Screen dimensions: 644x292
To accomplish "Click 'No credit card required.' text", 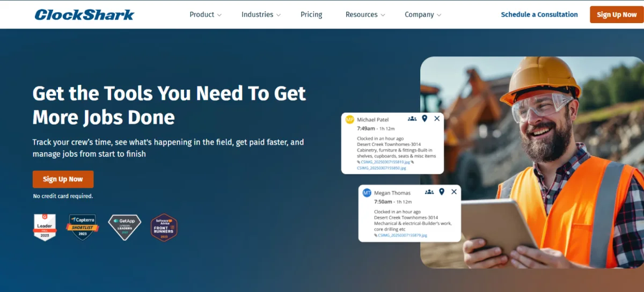I will (x=63, y=196).
